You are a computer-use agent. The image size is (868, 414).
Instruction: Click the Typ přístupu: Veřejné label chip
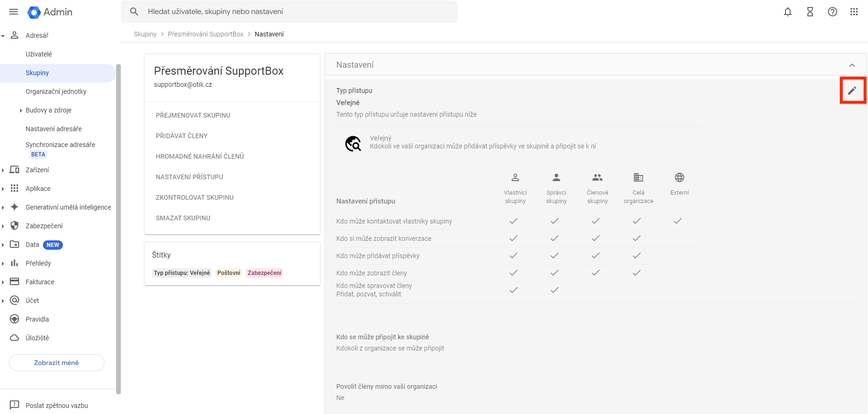click(182, 273)
